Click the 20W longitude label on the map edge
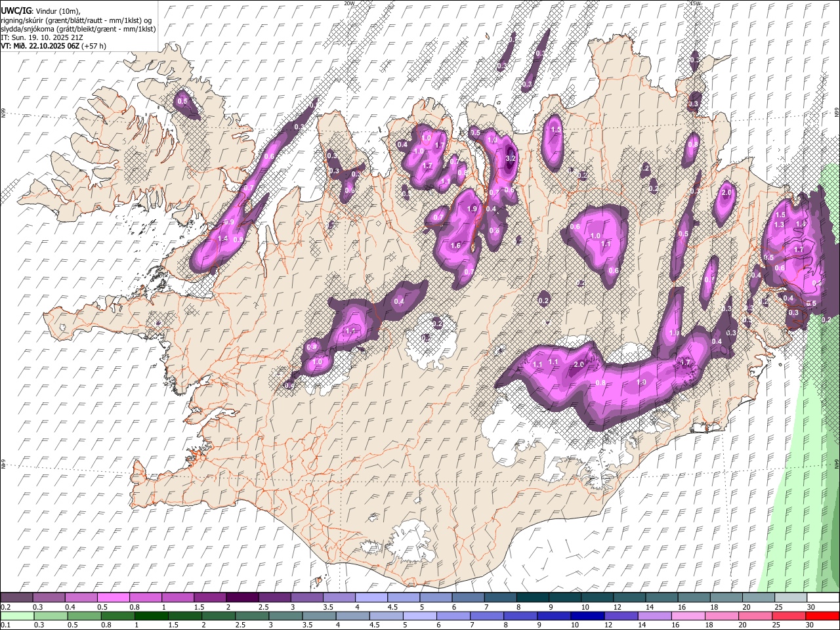The height and width of the screenshot is (630, 840). [349, 3]
